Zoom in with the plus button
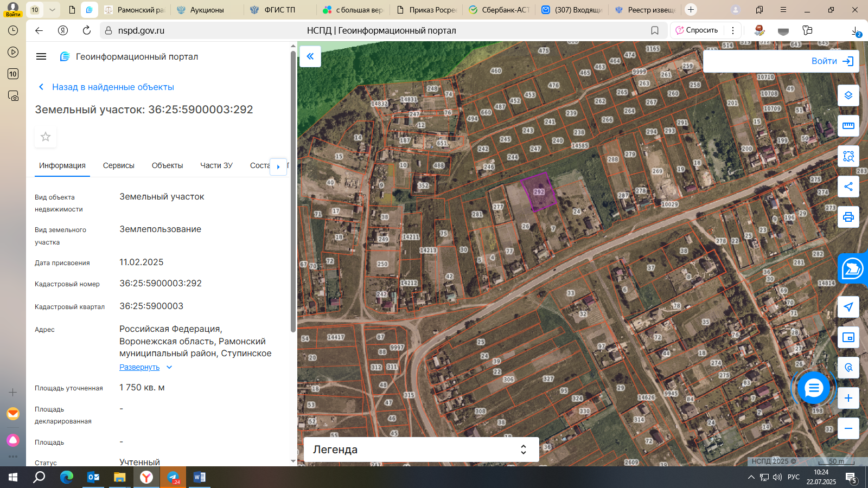 tap(848, 398)
